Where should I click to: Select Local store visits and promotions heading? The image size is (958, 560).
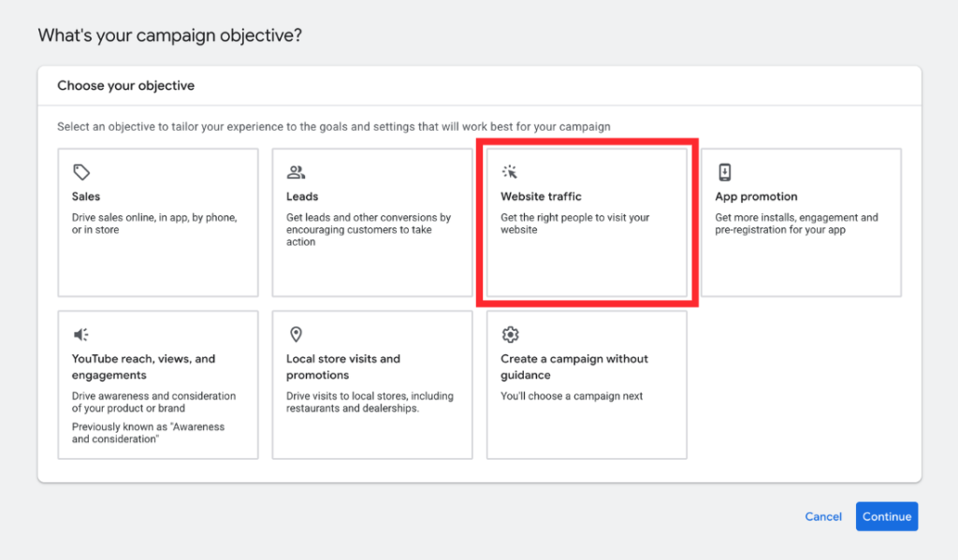342,367
